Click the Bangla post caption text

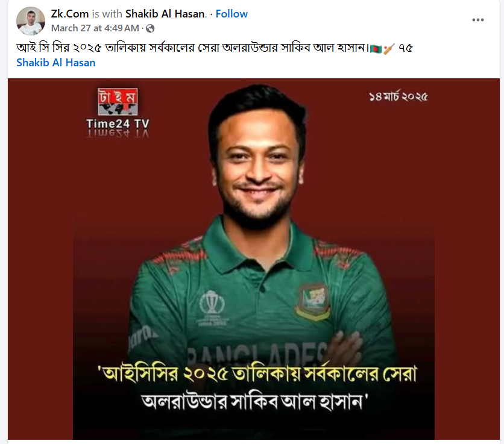point(192,48)
